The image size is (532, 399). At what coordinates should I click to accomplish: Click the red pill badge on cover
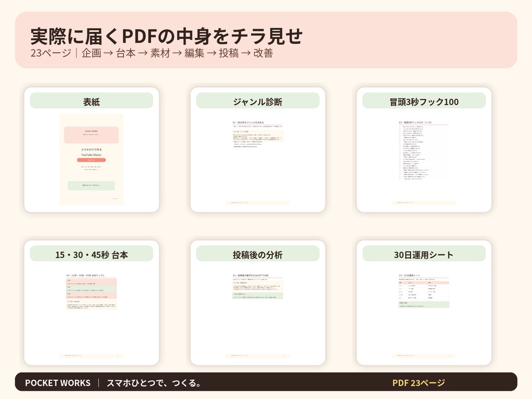(91, 160)
